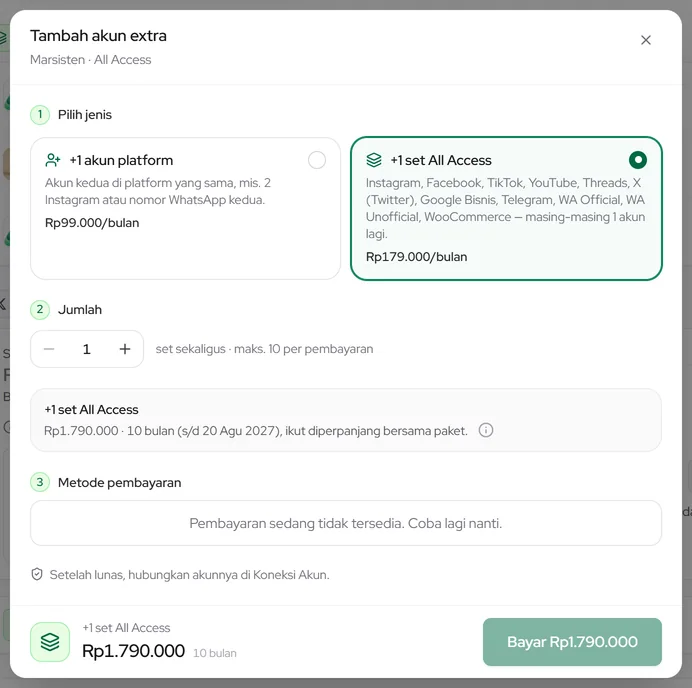Click the Rp179.000/bulan price text
This screenshot has height=688, width=692.
pos(416,257)
